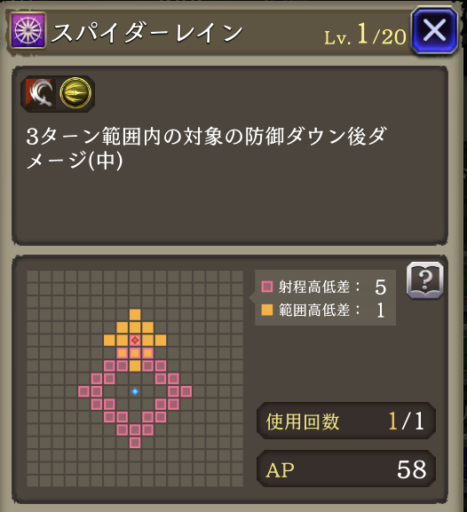Click the purple spider web skill icon
This screenshot has width=467, height=512.
28,31
